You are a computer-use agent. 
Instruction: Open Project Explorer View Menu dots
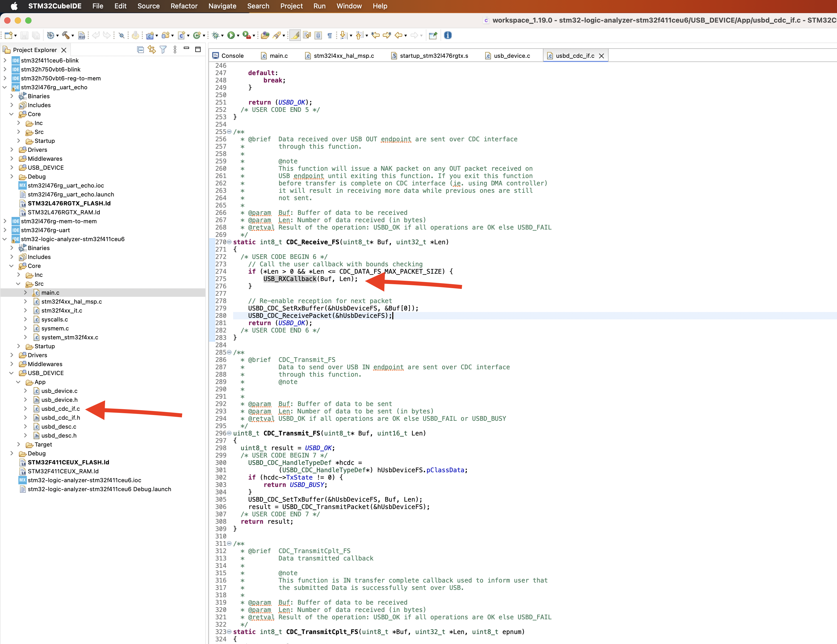point(175,50)
